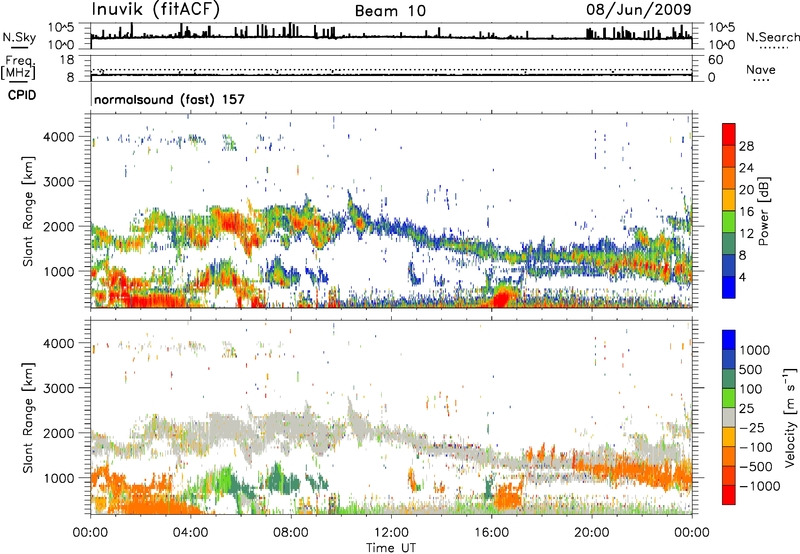Click the 'Velocity [m s⁻¹]' colorbar label
The width and height of the screenshot is (800, 554).
pyautogui.click(x=790, y=416)
